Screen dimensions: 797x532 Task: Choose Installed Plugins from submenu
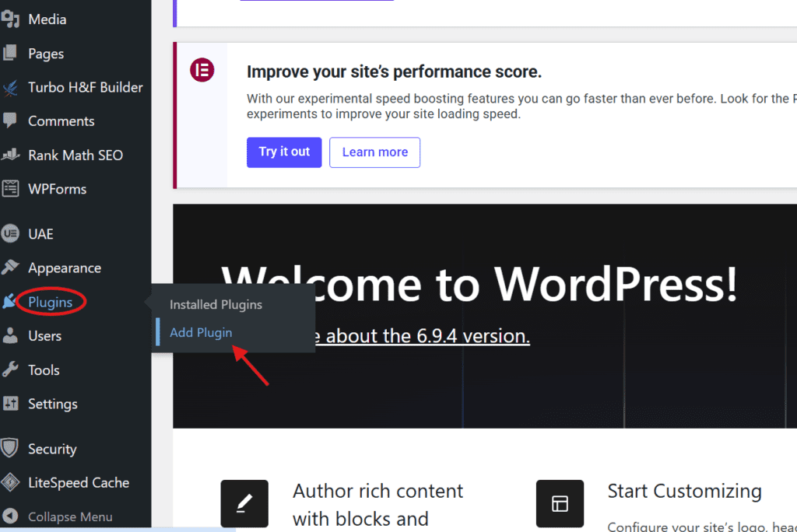point(216,304)
